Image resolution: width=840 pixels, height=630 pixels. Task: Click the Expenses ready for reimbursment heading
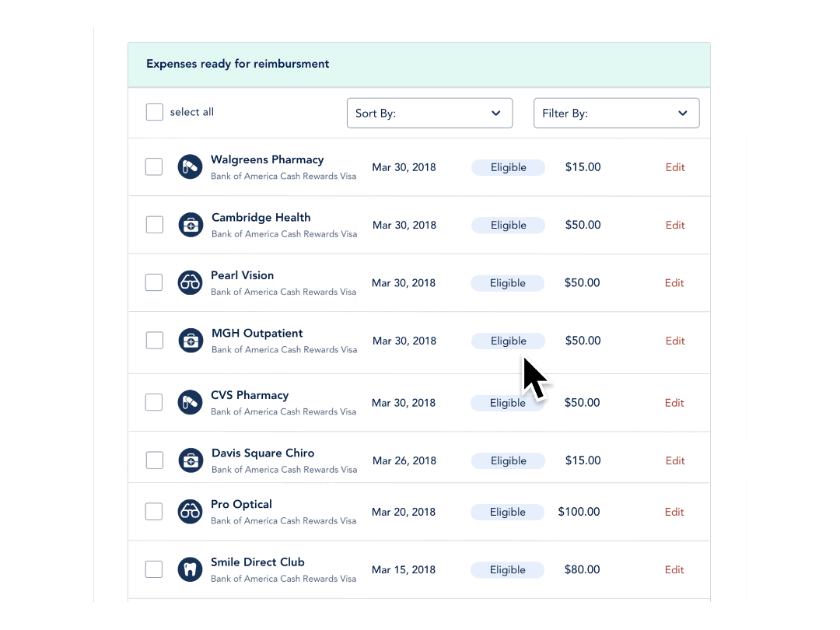coord(238,64)
